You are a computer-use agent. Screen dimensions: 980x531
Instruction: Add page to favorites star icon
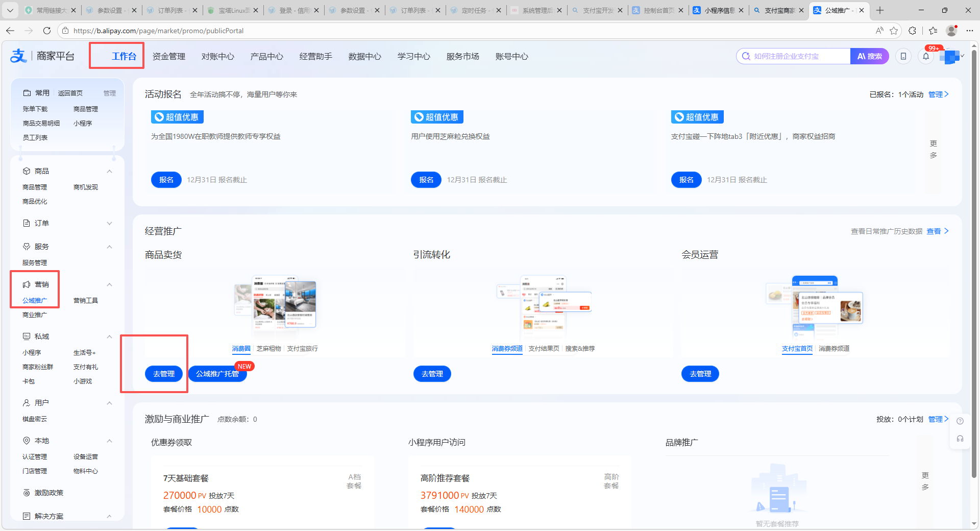894,31
